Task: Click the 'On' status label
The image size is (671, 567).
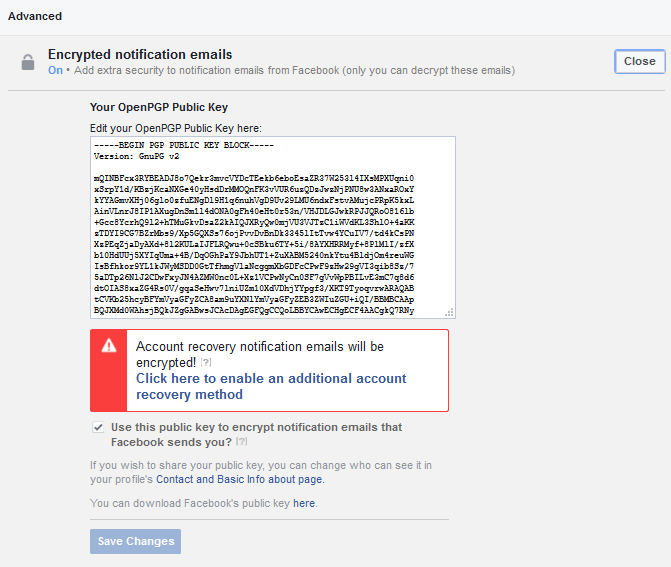Action: pyautogui.click(x=55, y=70)
